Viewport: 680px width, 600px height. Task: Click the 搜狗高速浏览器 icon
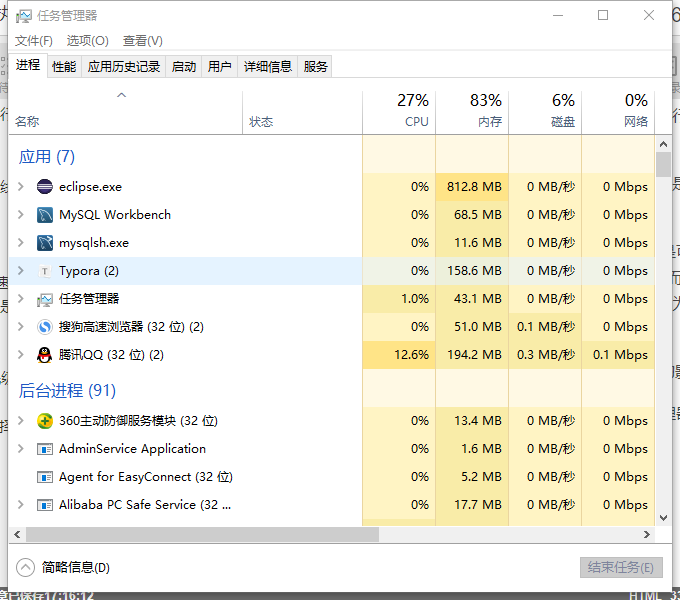[45, 327]
